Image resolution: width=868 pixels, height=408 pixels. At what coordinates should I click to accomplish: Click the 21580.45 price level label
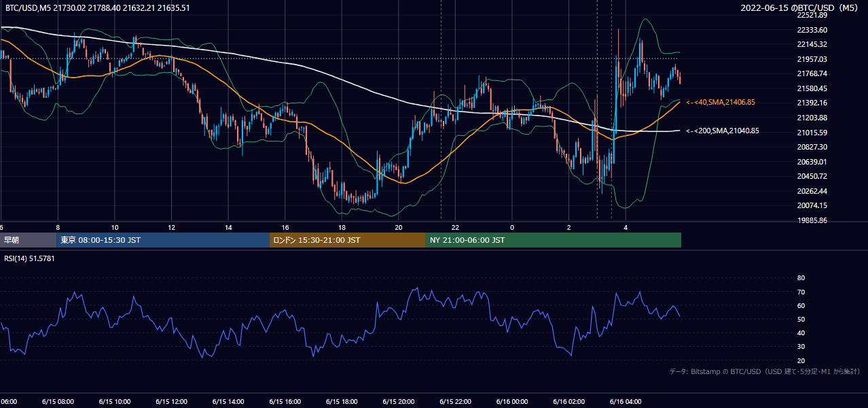[x=812, y=88]
